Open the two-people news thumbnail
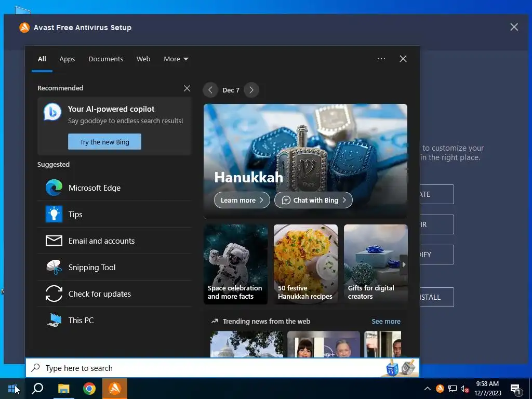The height and width of the screenshot is (399, 532). [323, 344]
